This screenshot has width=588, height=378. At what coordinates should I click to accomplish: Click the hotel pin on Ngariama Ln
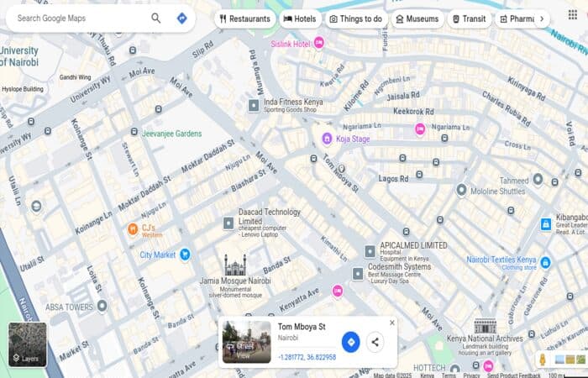point(420,129)
